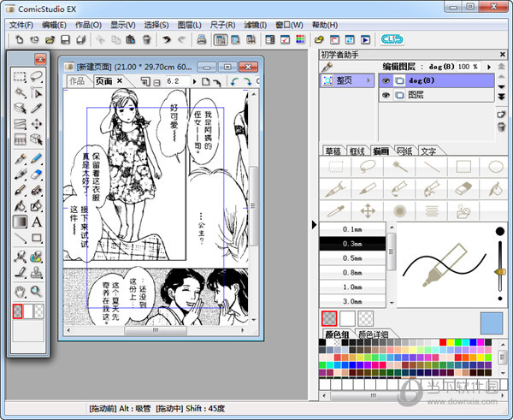Open zoom value 6.2 arrow dropdown
Image resolution: width=513 pixels, height=420 pixels.
(195, 81)
